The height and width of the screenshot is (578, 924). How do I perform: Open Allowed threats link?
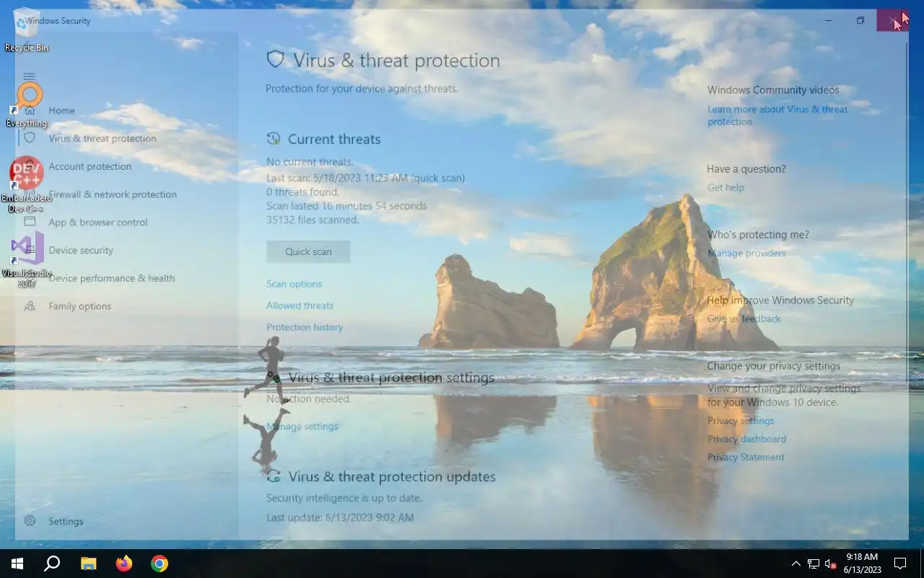[300, 306]
